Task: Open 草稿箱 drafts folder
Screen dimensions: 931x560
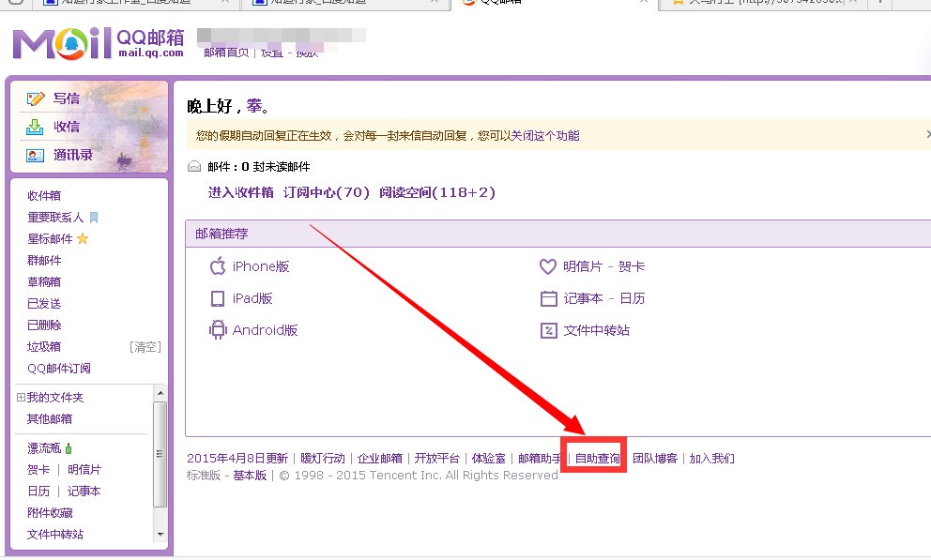Action: click(x=44, y=282)
